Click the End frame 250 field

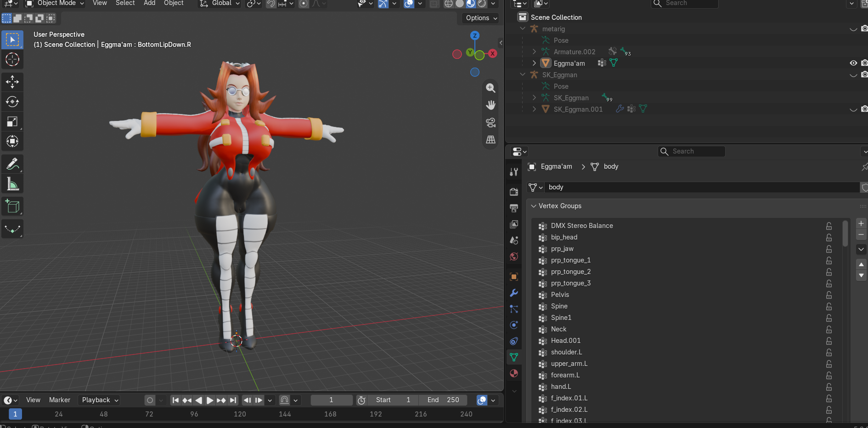pos(443,400)
